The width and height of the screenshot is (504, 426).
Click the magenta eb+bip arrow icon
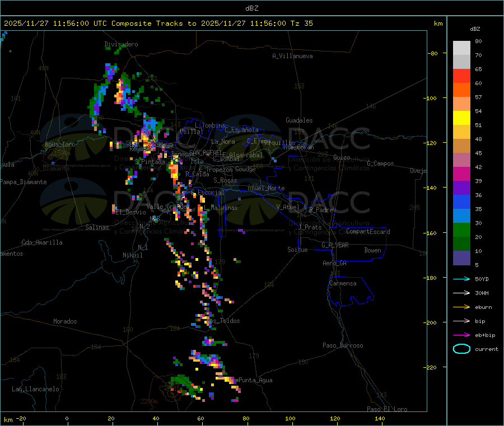[x=461, y=335]
